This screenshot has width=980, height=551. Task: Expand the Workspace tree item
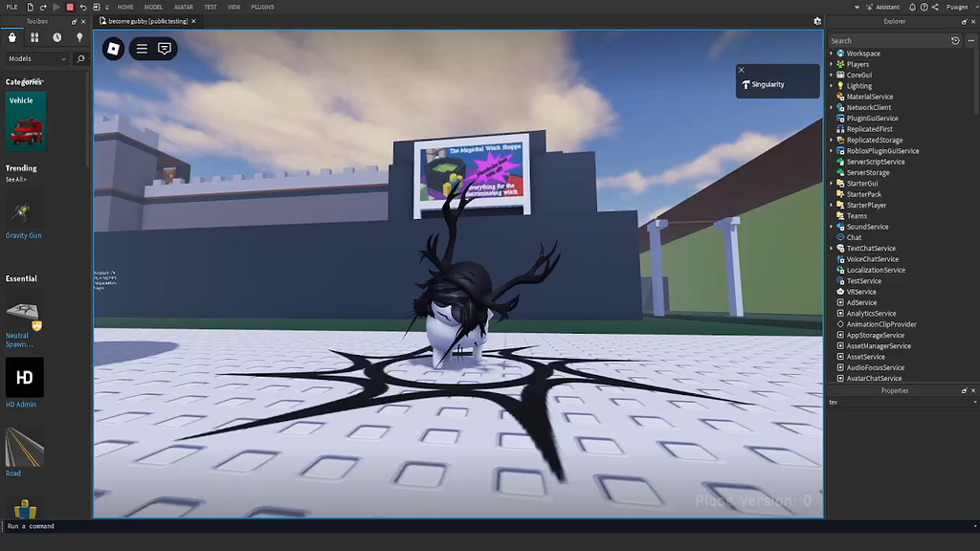(829, 54)
